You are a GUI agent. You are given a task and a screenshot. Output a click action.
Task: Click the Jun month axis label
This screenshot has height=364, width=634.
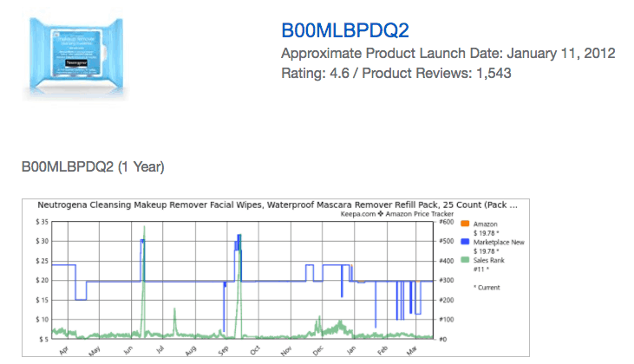pos(127,350)
